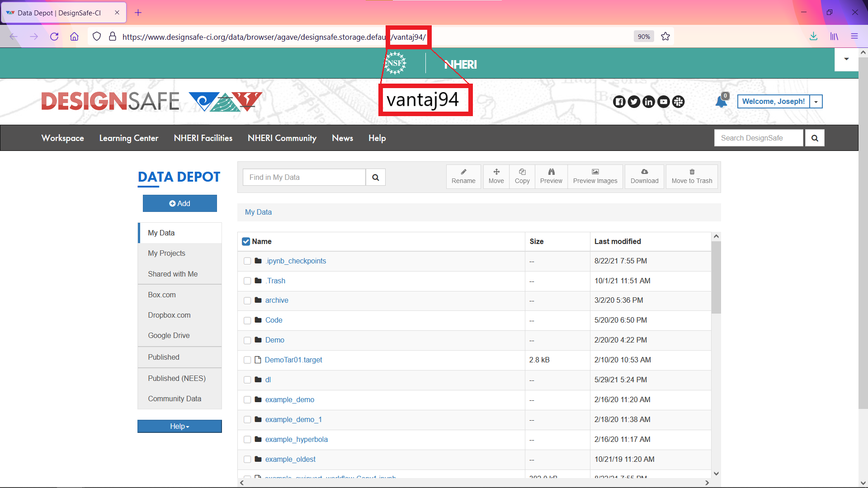This screenshot has height=488, width=868.
Task: Click the Rename toolbar button
Action: 463,177
